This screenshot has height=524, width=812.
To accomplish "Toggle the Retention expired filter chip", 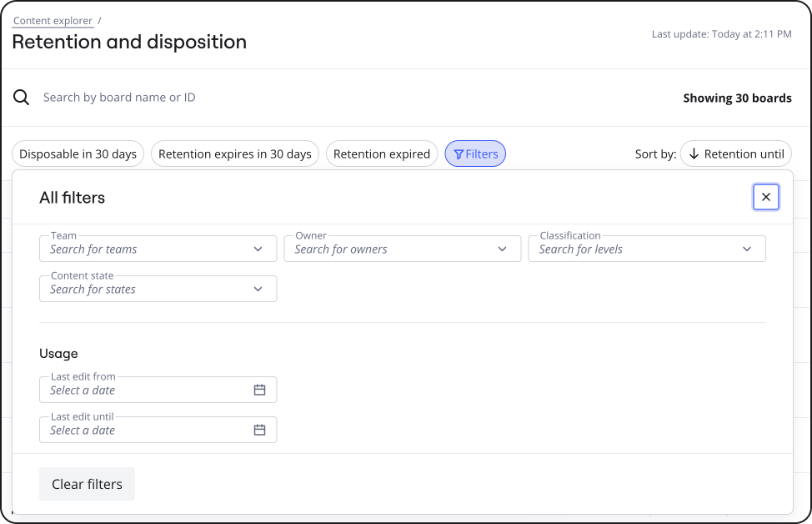I will click(x=381, y=154).
